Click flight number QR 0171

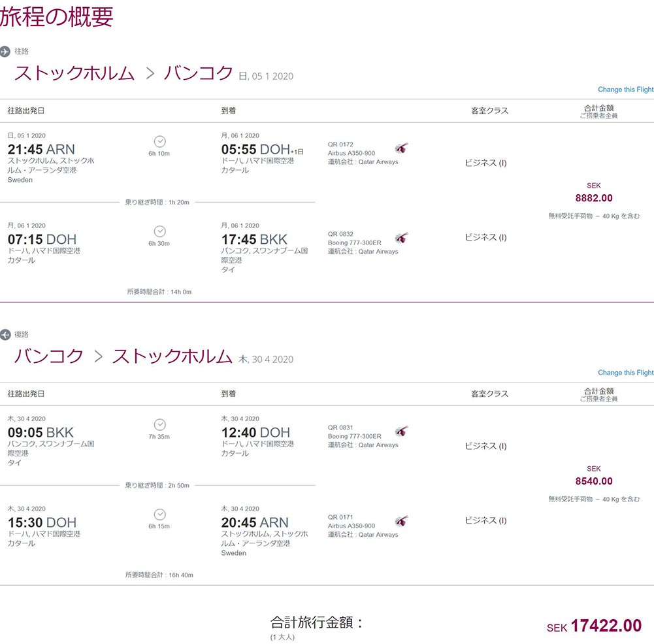click(340, 517)
